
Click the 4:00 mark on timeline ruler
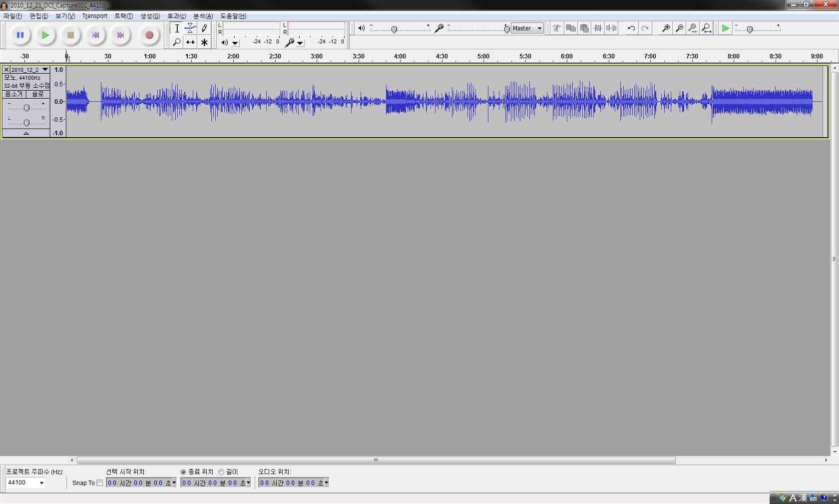400,56
